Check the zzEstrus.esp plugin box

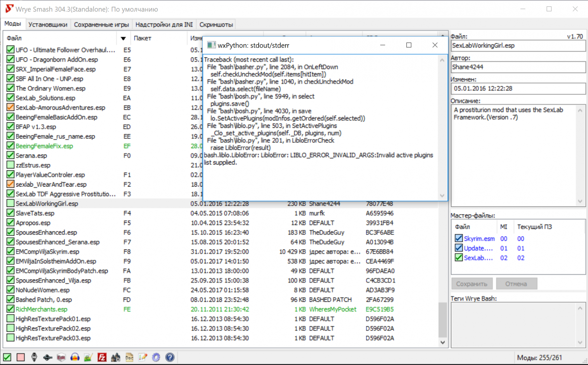tap(10, 165)
